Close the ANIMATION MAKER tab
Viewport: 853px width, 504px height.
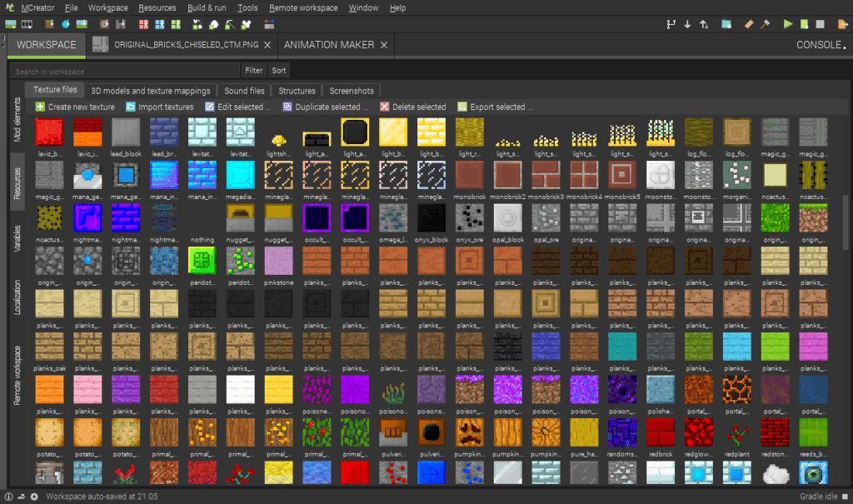(384, 45)
